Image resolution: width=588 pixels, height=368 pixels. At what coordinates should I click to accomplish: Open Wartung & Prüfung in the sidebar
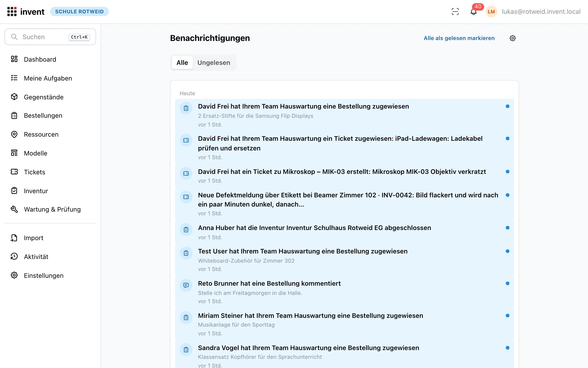click(50, 209)
